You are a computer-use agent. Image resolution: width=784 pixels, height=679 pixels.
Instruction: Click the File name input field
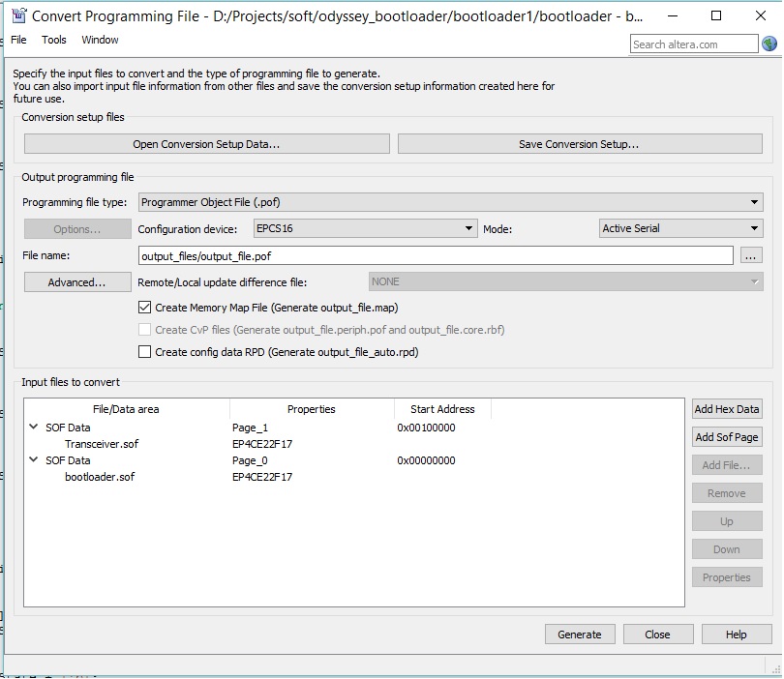tap(436, 255)
